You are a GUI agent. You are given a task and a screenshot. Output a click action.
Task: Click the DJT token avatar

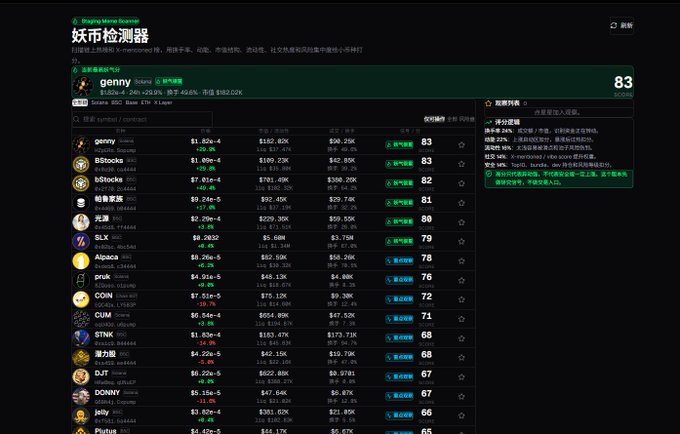click(x=81, y=377)
